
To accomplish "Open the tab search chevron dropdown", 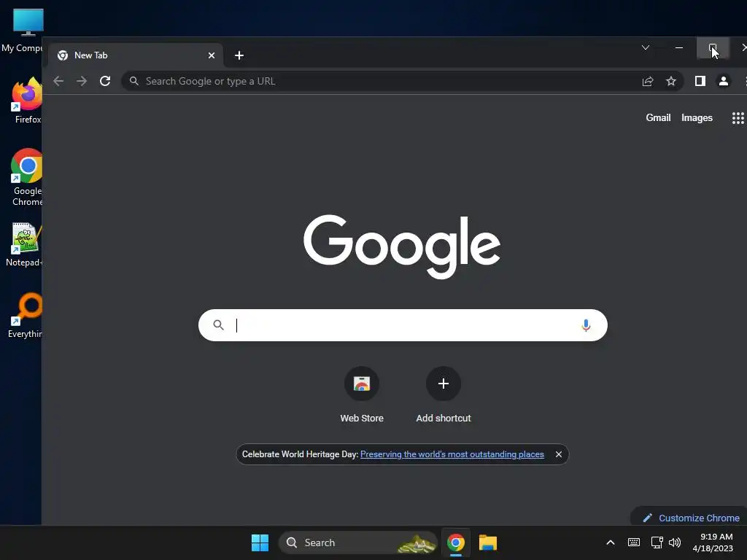I will 646,47.
